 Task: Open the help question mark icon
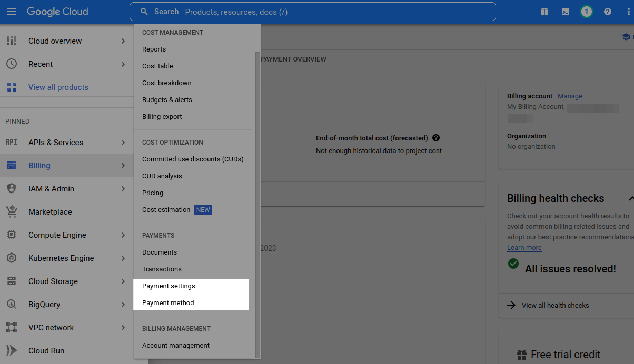[x=608, y=12]
